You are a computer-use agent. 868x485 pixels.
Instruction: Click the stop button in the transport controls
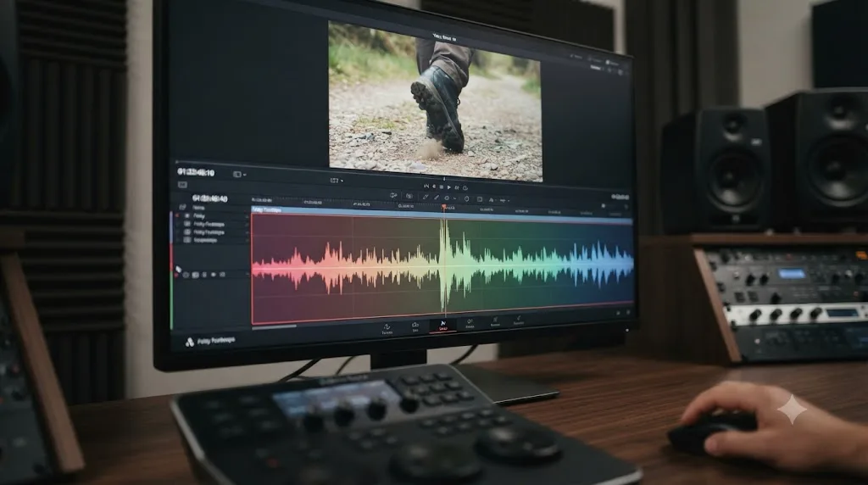[x=441, y=187]
